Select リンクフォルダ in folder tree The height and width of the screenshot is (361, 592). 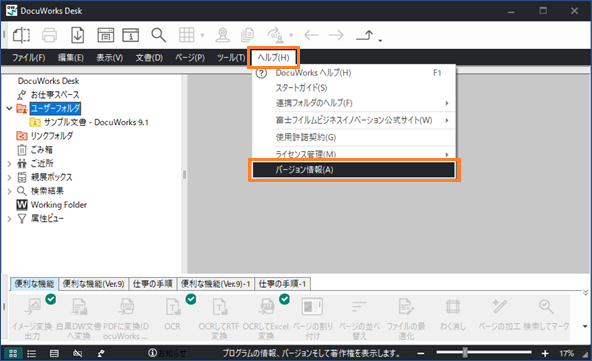click(x=52, y=136)
